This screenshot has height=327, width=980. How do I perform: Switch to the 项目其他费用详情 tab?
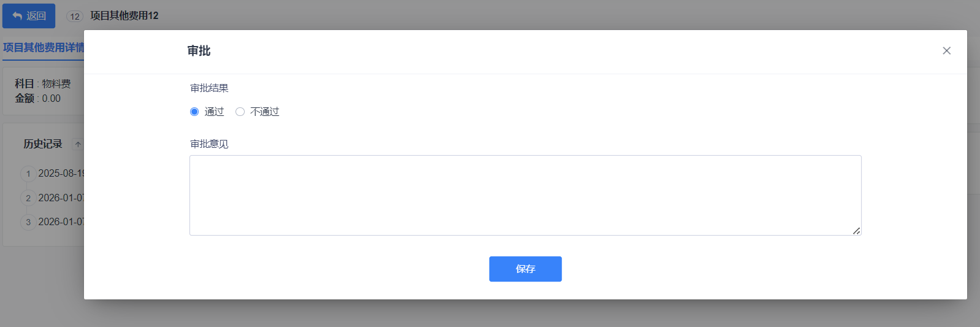43,47
